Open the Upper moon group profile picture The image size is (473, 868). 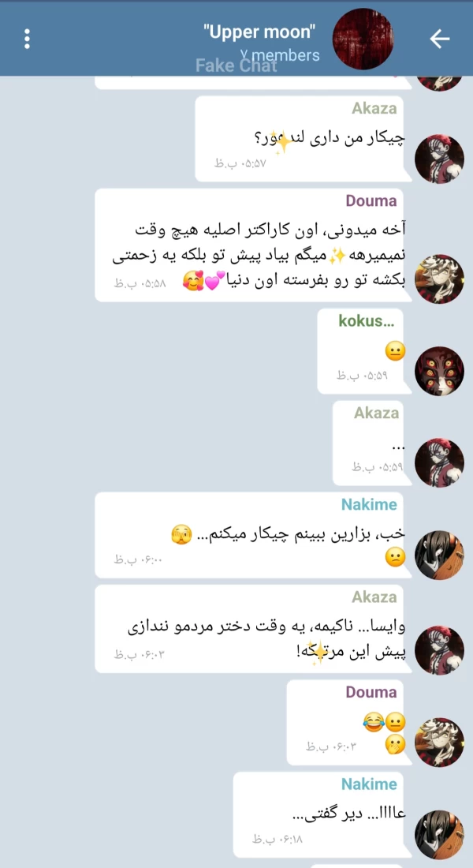[363, 39]
